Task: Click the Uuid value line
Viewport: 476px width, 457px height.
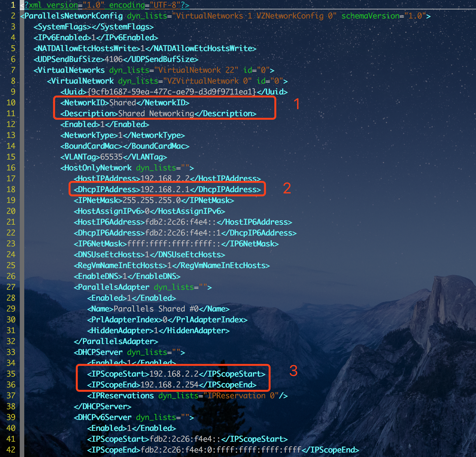Action: (174, 92)
